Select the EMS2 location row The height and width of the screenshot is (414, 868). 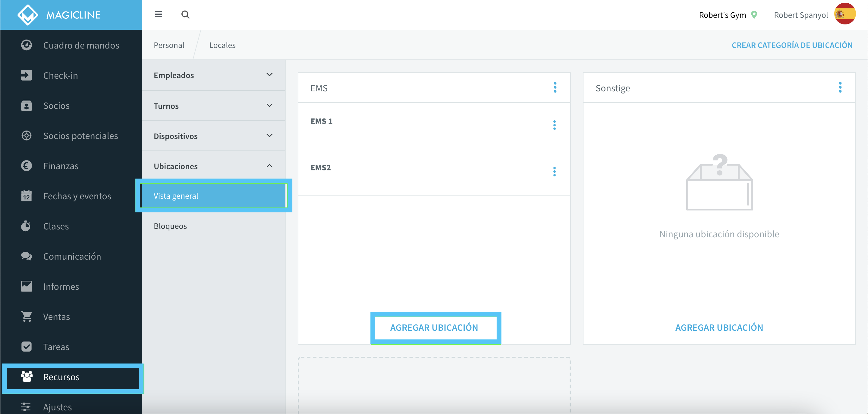tap(434, 172)
